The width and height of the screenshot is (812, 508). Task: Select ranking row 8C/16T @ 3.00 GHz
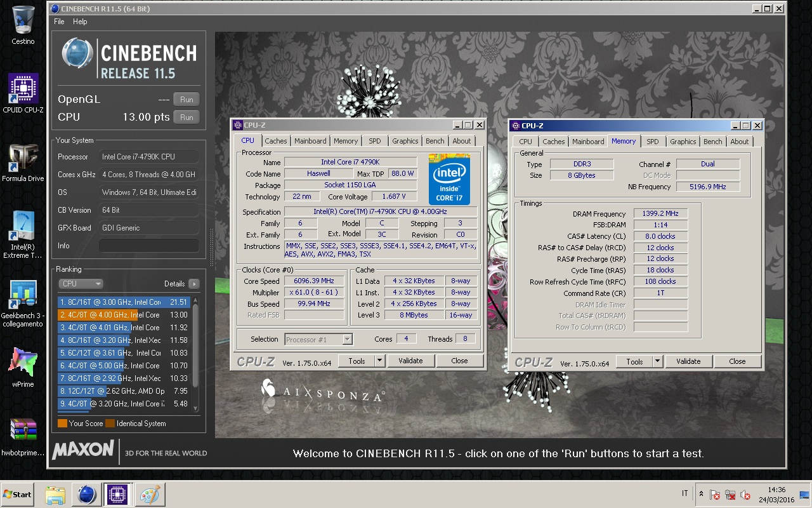(x=124, y=302)
